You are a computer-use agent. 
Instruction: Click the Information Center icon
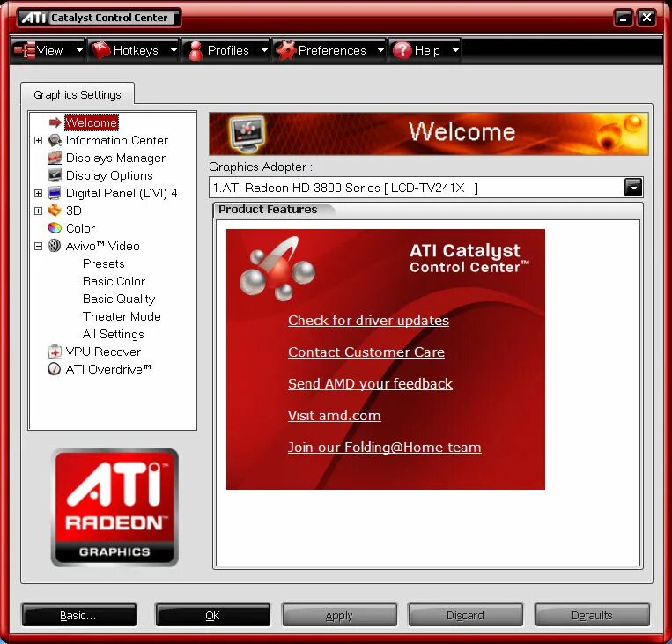[x=55, y=140]
